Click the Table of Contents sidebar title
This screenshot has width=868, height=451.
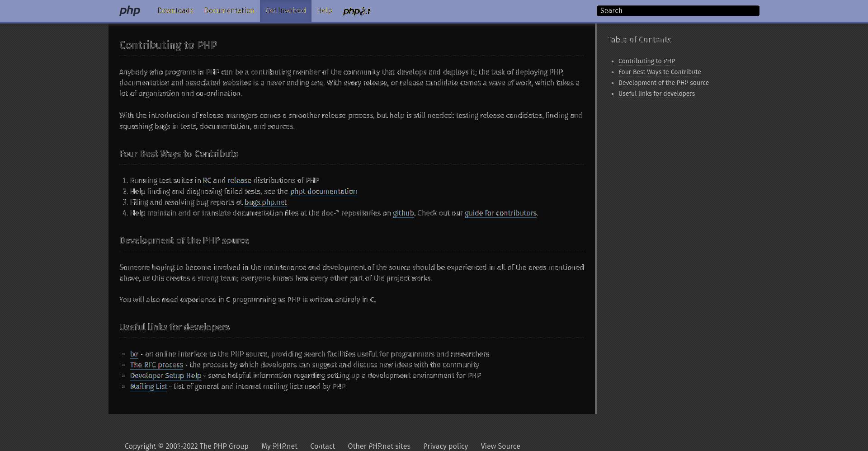coord(639,40)
